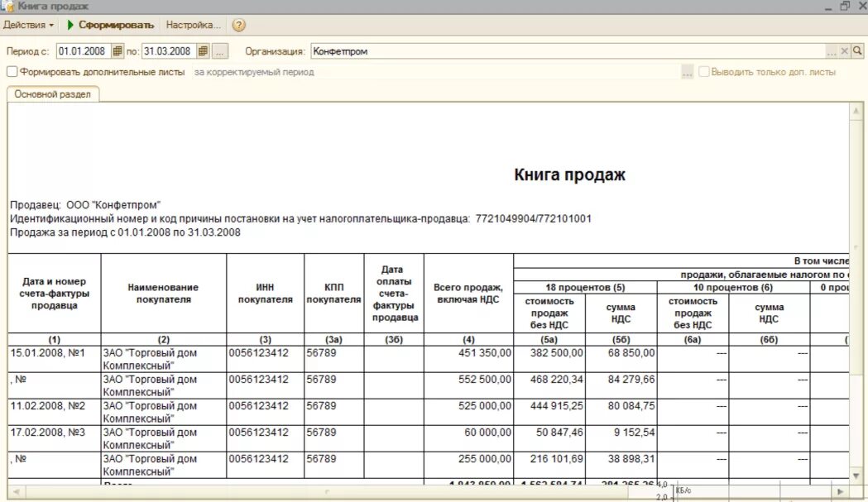Clear the Организация field with X icon

pos(844,51)
